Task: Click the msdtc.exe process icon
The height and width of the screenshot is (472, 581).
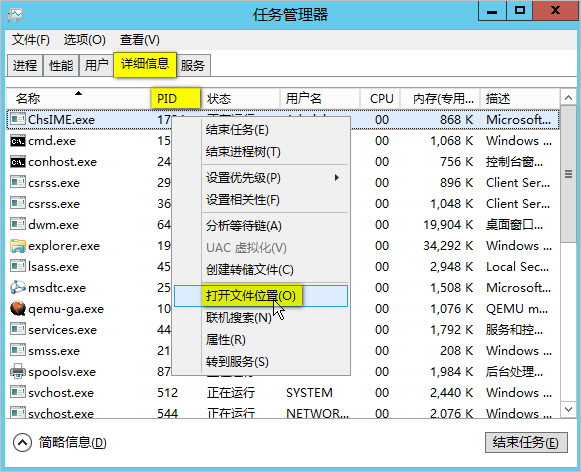Action: [x=18, y=287]
